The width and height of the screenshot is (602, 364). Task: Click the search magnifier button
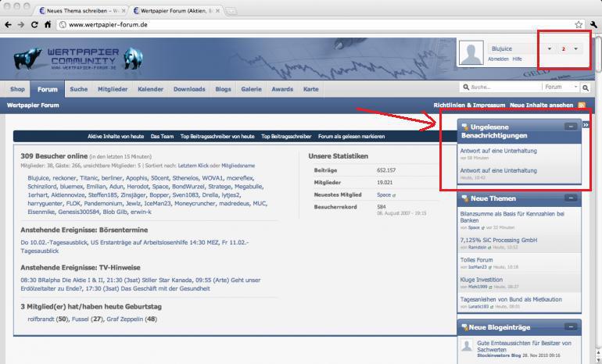click(x=586, y=87)
